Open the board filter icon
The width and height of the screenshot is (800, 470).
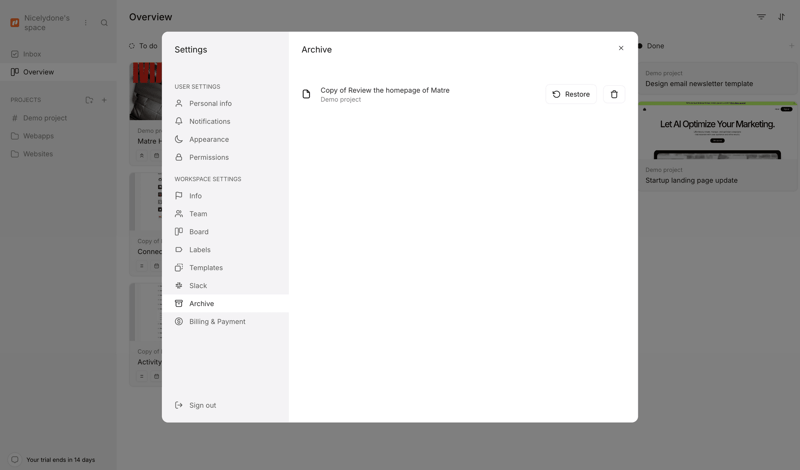pyautogui.click(x=761, y=17)
